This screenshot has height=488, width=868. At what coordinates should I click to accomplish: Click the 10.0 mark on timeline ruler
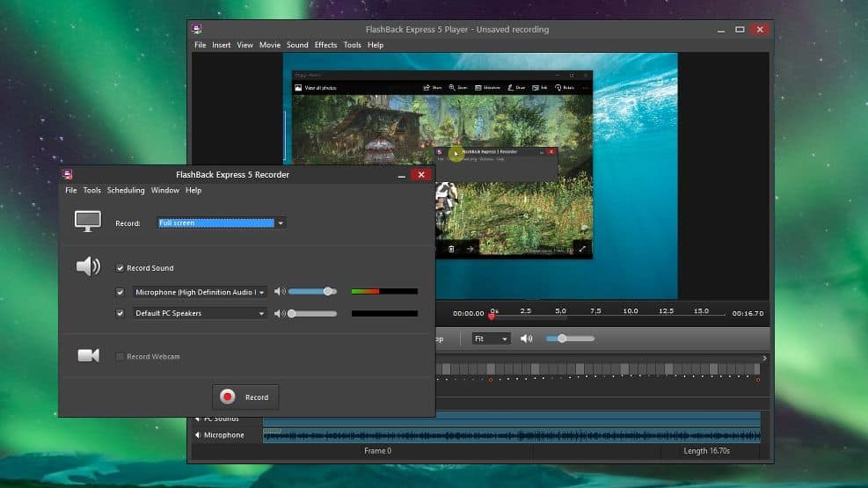click(x=631, y=311)
